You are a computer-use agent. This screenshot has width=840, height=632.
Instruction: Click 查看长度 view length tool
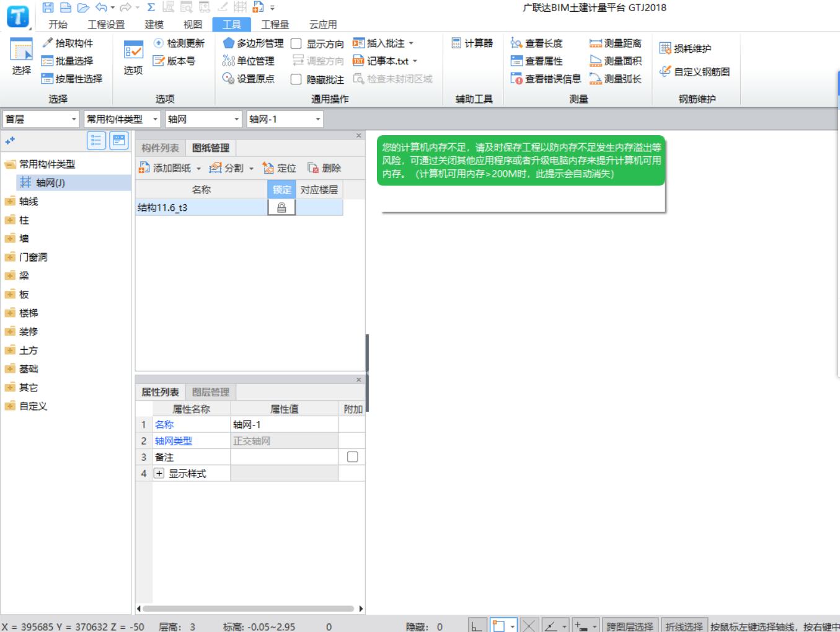[537, 43]
